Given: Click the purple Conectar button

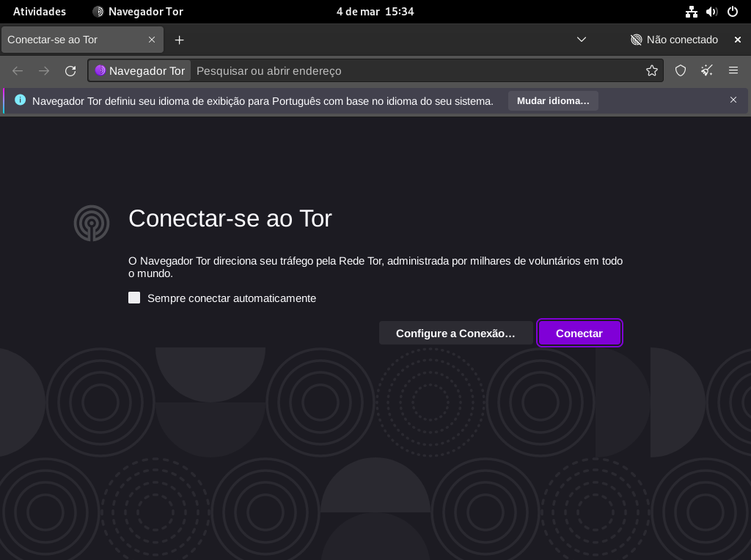Looking at the screenshot, I should [x=579, y=333].
